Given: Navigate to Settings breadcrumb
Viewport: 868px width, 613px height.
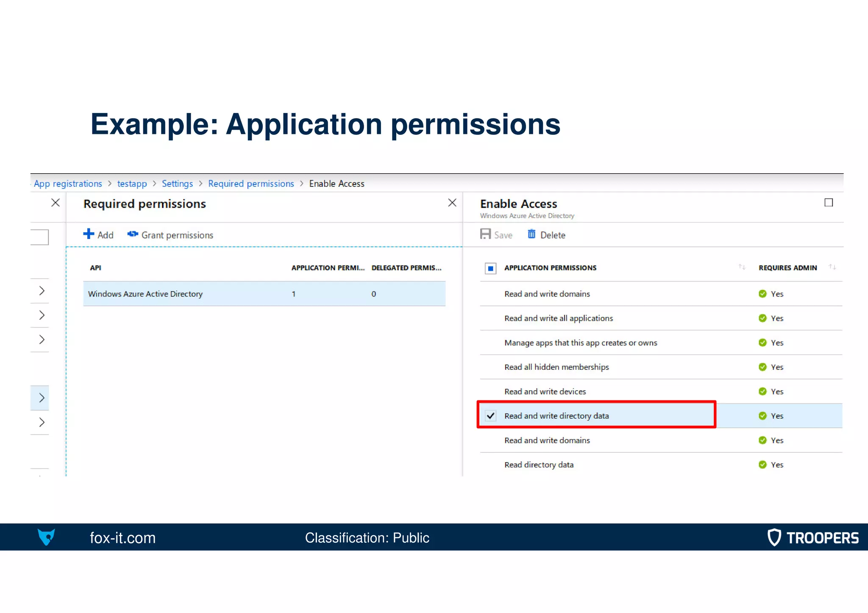Looking at the screenshot, I should click(177, 183).
